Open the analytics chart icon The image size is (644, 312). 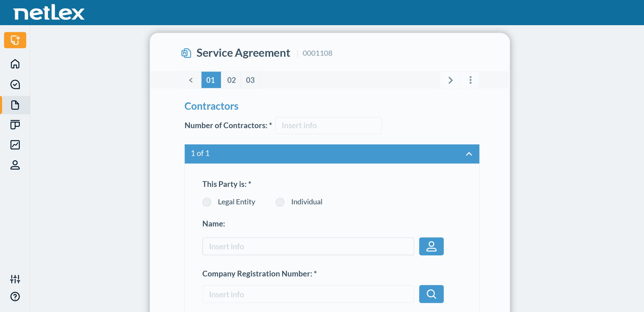click(x=15, y=145)
